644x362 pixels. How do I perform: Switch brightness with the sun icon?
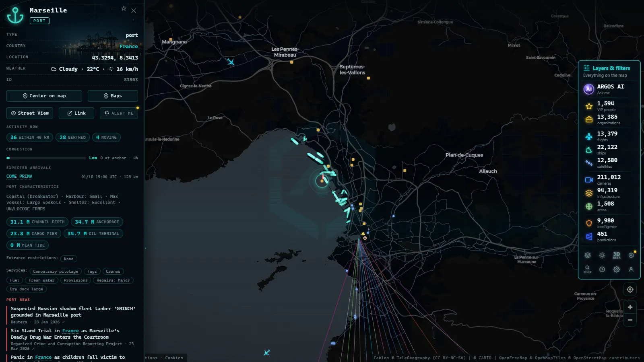coord(602,255)
